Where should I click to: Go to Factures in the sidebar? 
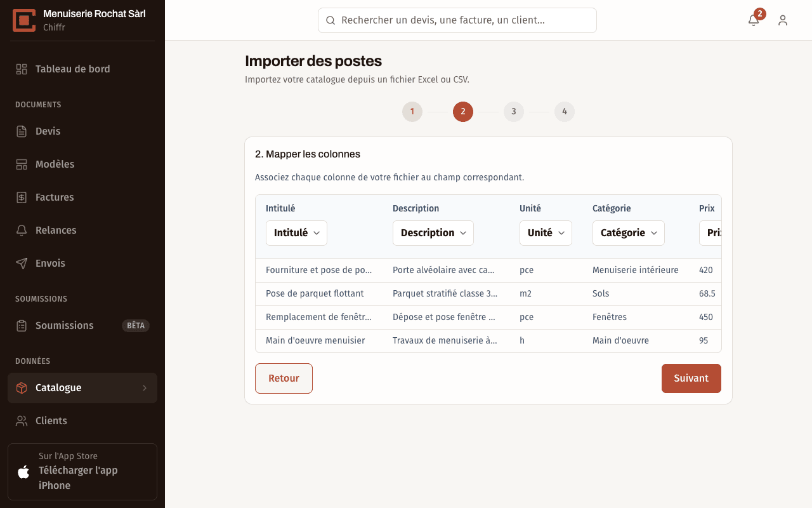(82, 197)
